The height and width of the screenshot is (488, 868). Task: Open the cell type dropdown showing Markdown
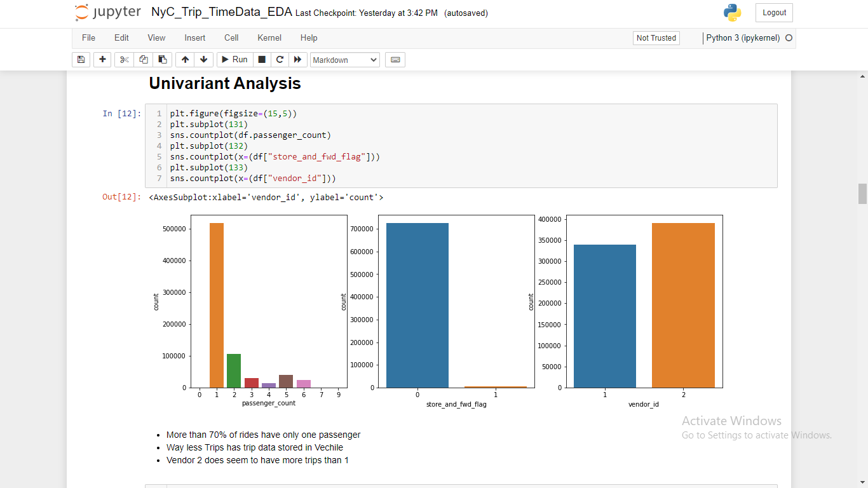(344, 59)
